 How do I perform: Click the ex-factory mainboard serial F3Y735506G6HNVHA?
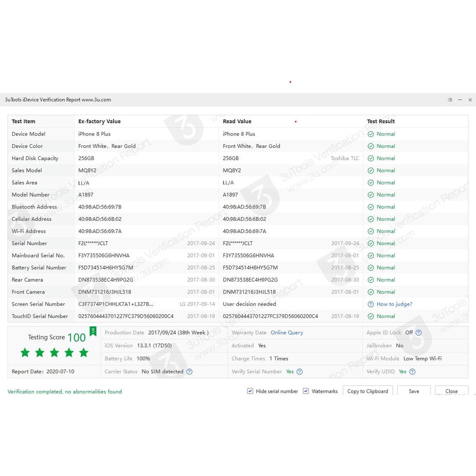pos(104,256)
